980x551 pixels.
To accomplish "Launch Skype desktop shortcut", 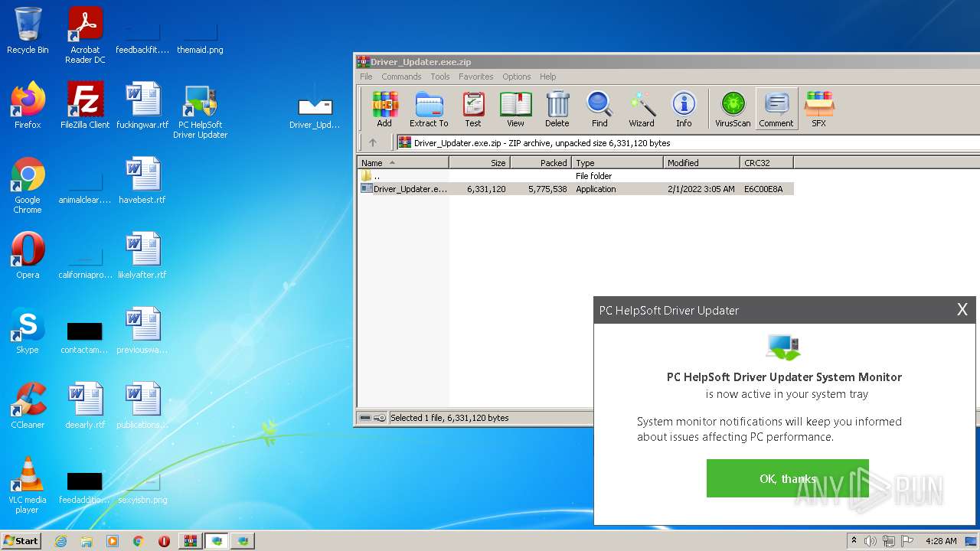I will coord(28,331).
